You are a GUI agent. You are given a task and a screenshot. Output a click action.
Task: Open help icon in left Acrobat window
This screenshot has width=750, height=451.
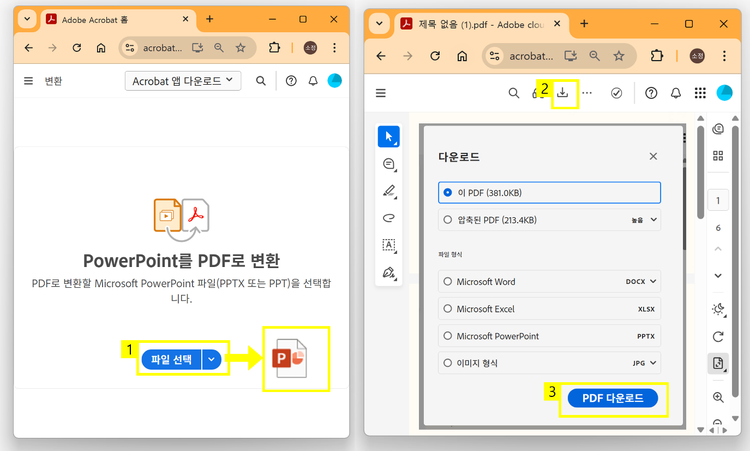tap(291, 81)
